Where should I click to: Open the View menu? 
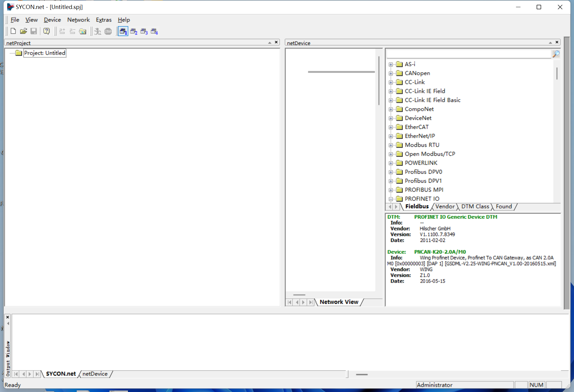[31, 20]
